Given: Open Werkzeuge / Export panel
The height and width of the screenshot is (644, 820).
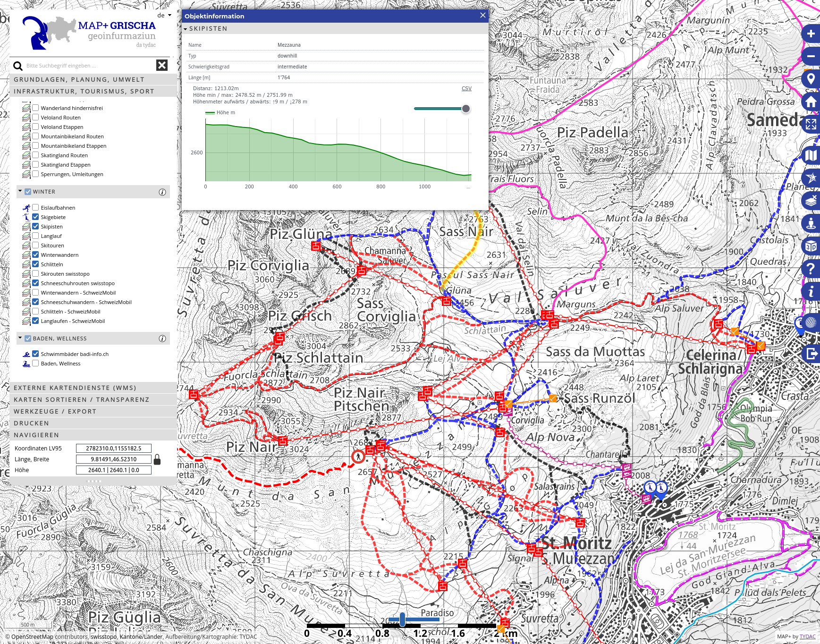Looking at the screenshot, I should click(55, 412).
